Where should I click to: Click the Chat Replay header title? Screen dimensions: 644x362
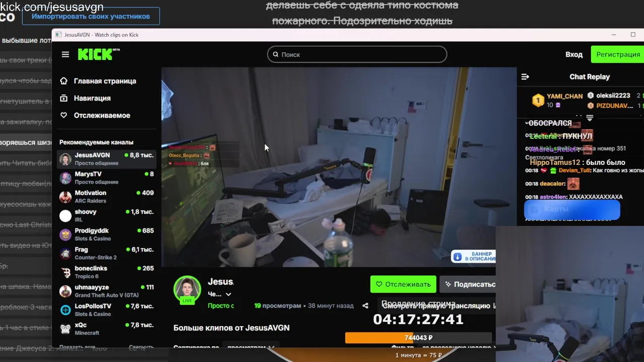click(x=590, y=77)
